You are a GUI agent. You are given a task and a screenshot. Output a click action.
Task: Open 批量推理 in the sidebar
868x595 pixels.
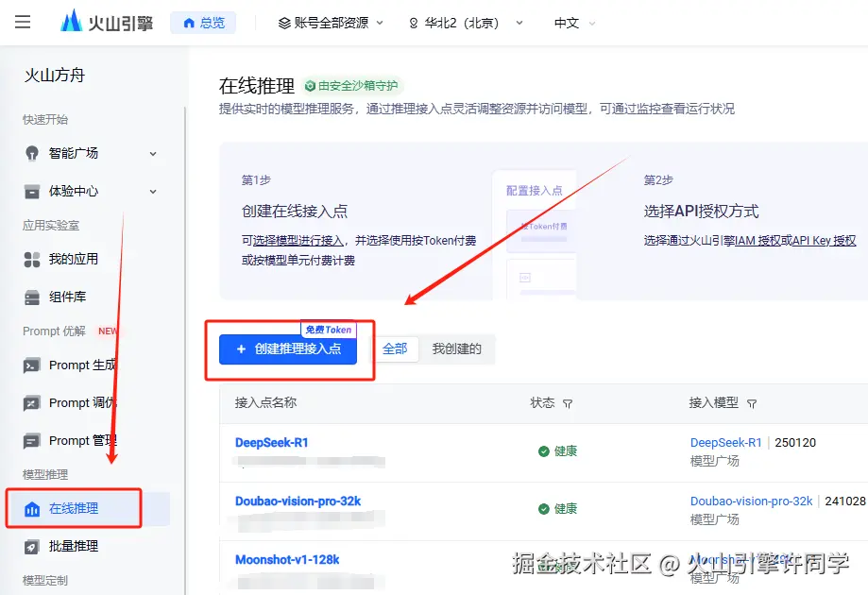[x=74, y=546]
